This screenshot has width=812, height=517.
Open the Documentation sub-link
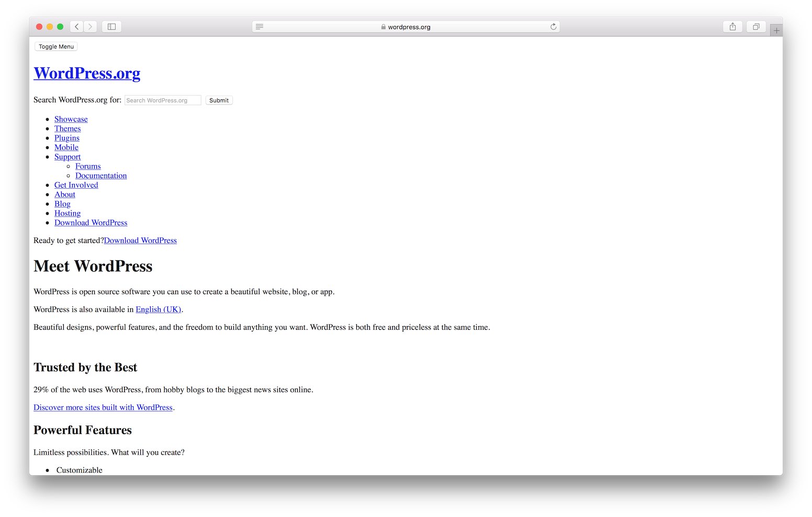point(101,176)
